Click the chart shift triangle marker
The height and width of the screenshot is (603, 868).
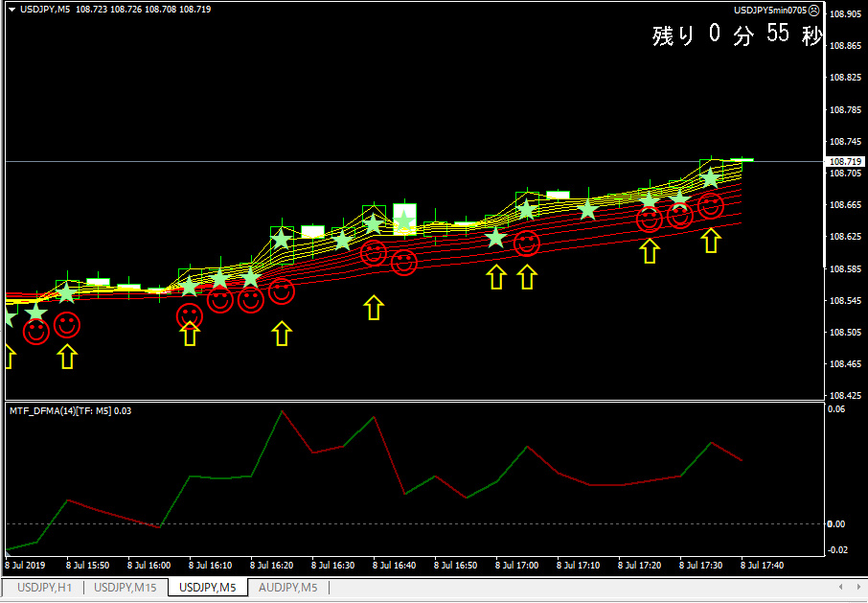(x=9, y=552)
